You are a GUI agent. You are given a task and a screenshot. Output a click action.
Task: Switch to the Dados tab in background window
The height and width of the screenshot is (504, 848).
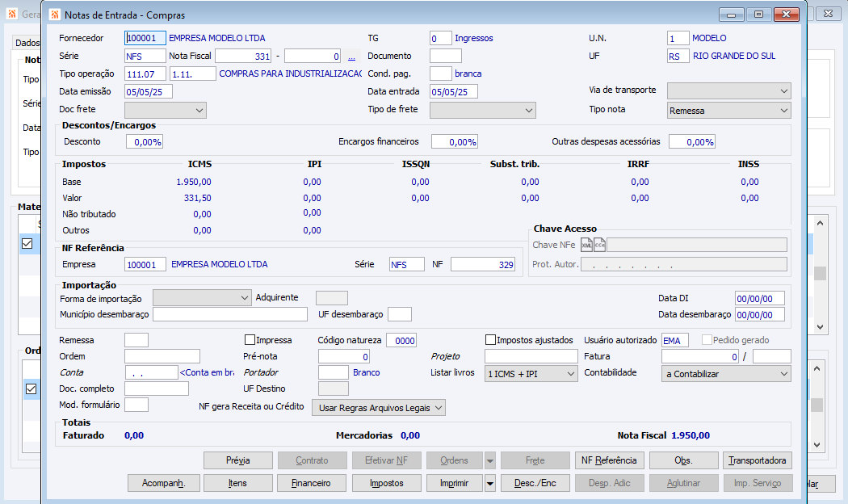27,43
